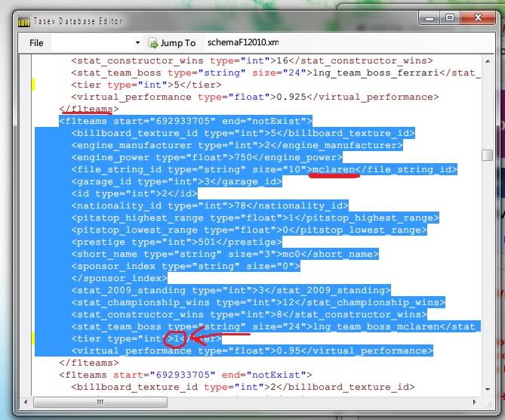Click lng_team_boss_ferrari line
The width and height of the screenshot is (505, 420).
[x=276, y=73]
